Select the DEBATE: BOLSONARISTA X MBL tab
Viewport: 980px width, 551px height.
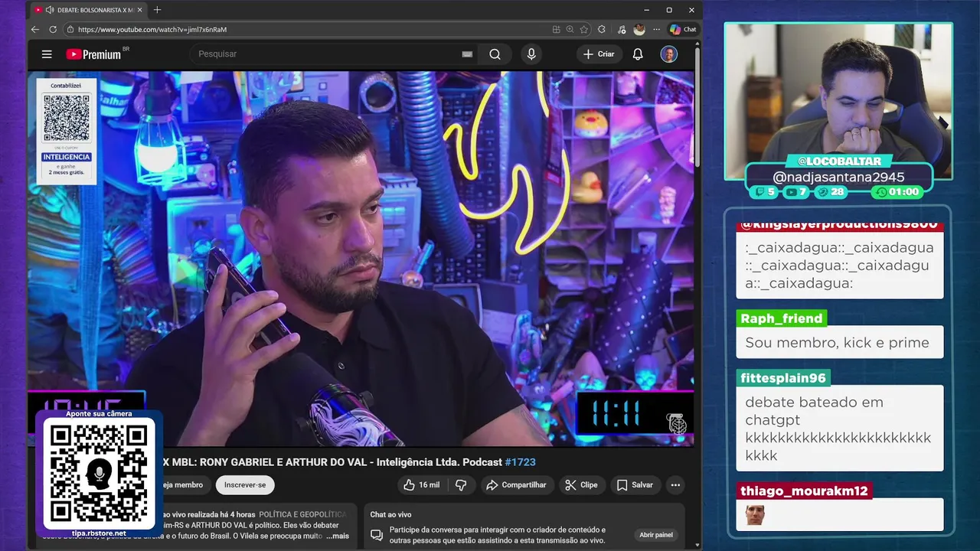pos(88,10)
